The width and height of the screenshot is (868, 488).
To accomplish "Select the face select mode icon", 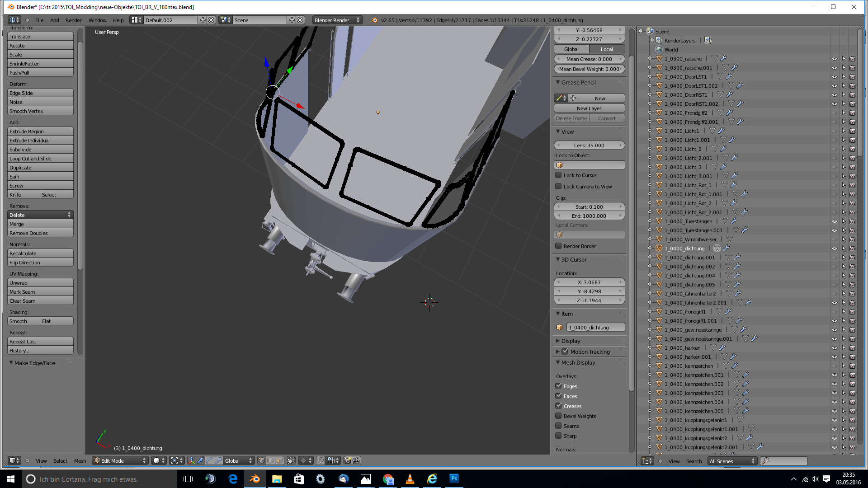I will [x=279, y=460].
